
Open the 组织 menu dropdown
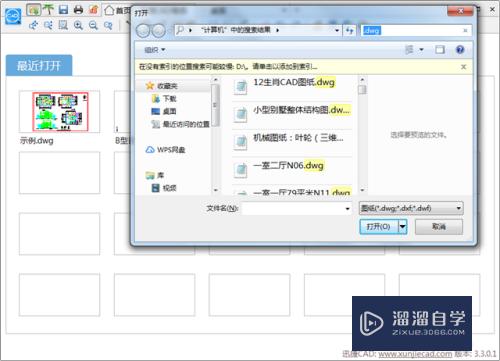pyautogui.click(x=155, y=50)
